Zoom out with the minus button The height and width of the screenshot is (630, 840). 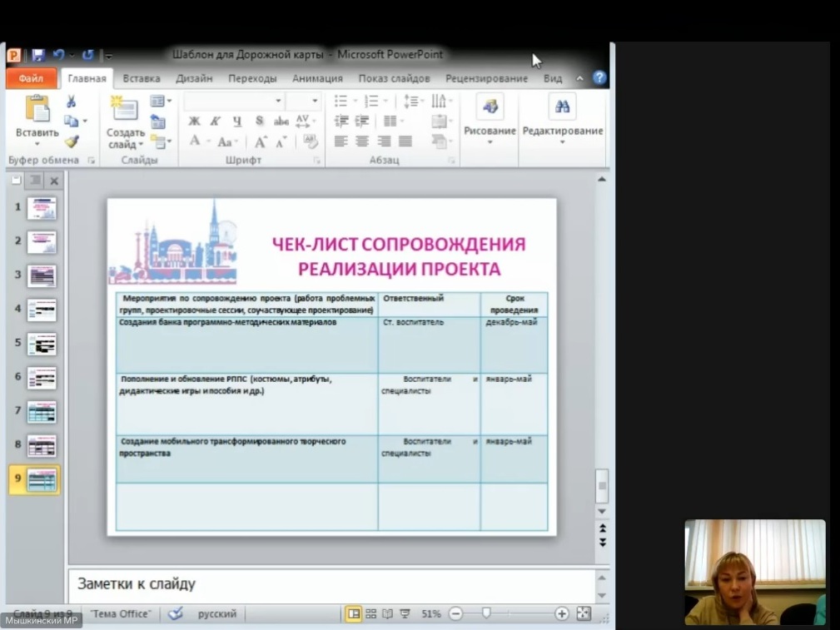pyautogui.click(x=455, y=613)
